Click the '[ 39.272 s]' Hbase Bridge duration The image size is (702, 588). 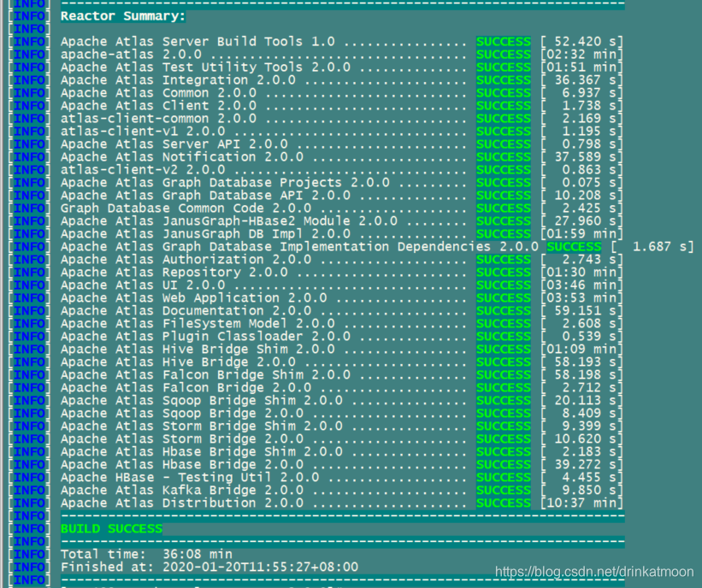pyautogui.click(x=581, y=465)
